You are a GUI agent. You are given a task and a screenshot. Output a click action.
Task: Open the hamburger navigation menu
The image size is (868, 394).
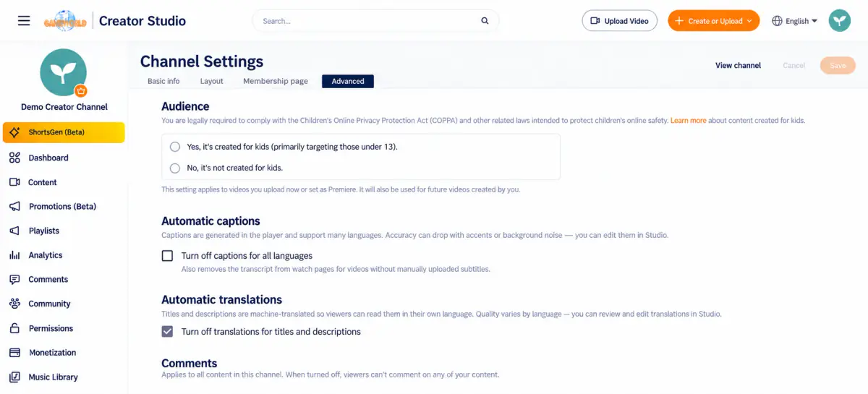pos(24,21)
